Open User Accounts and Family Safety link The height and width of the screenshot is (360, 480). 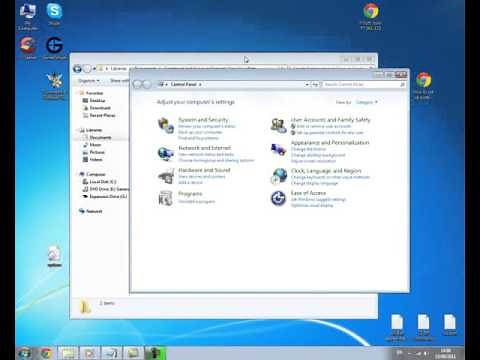[331, 119]
